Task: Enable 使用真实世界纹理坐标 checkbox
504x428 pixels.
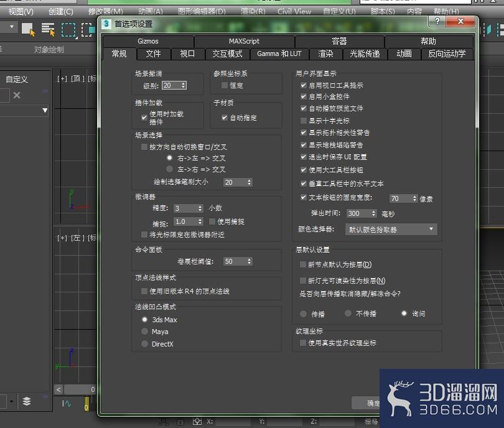Action: [303, 343]
